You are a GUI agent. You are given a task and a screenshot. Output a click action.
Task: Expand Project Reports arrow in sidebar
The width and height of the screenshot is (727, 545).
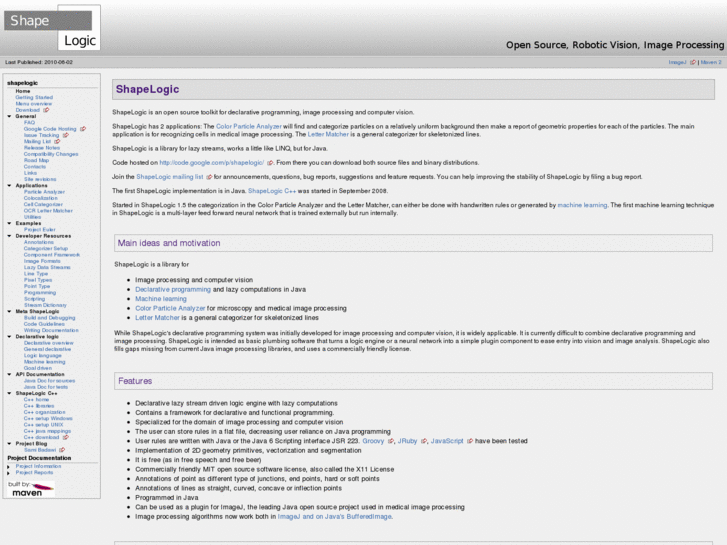coord(9,473)
